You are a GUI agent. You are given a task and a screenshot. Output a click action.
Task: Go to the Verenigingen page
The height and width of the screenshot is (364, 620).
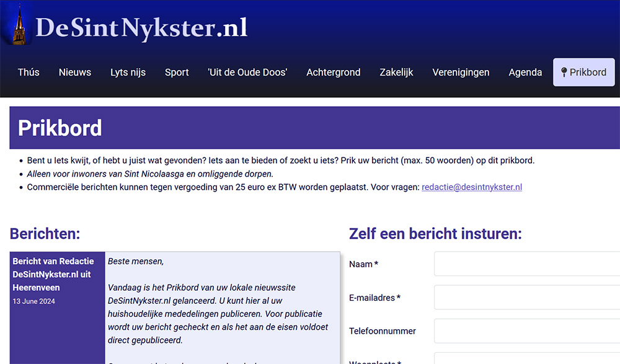click(461, 73)
